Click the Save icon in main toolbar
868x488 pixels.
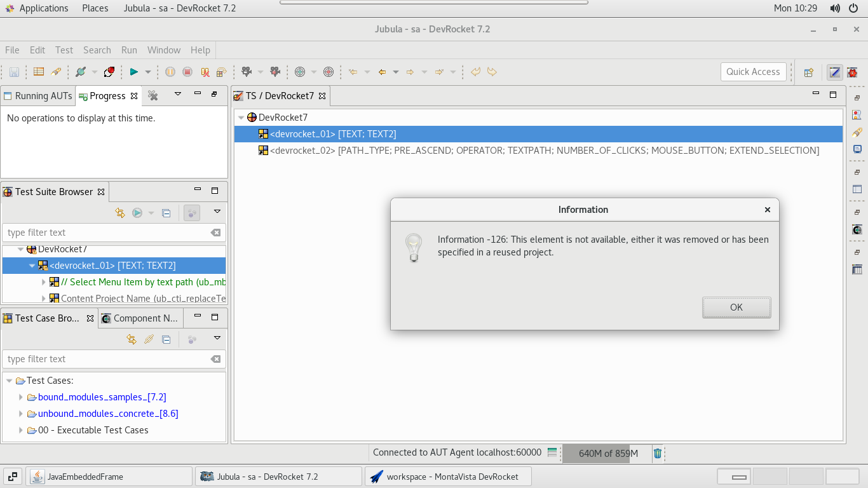(x=14, y=72)
